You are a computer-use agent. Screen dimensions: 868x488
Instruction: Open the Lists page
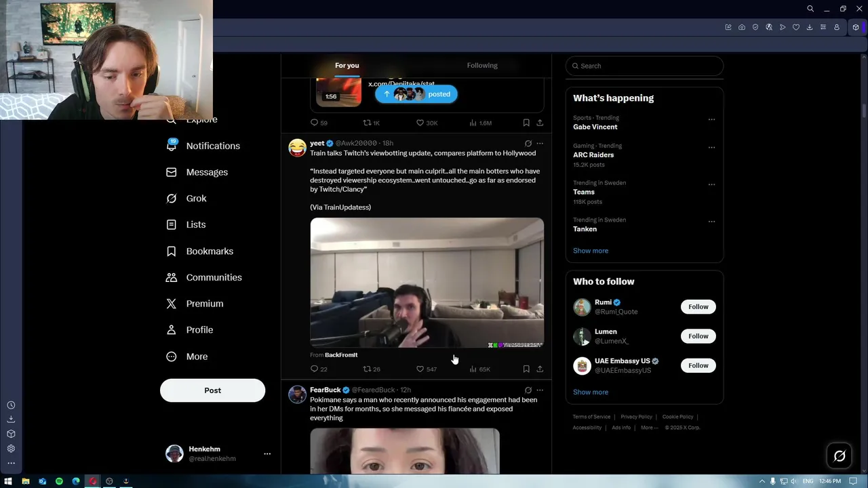pyautogui.click(x=186, y=224)
